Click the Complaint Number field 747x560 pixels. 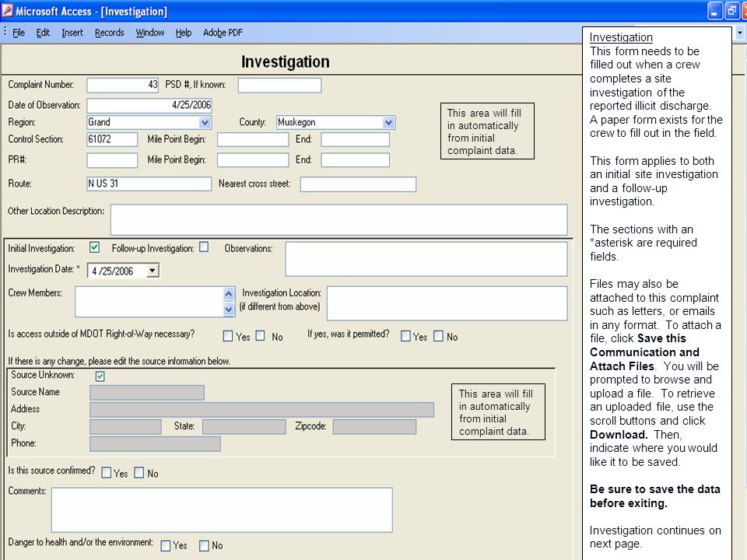[122, 85]
